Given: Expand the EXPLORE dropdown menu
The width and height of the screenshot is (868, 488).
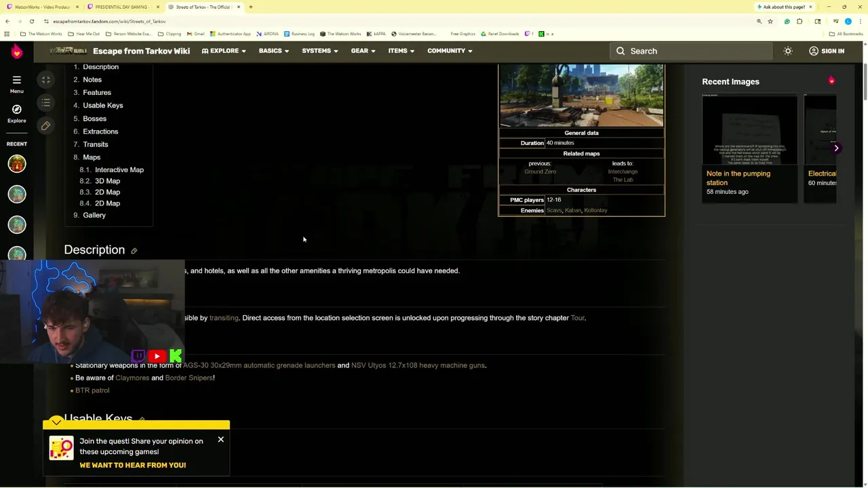Looking at the screenshot, I should coord(224,51).
